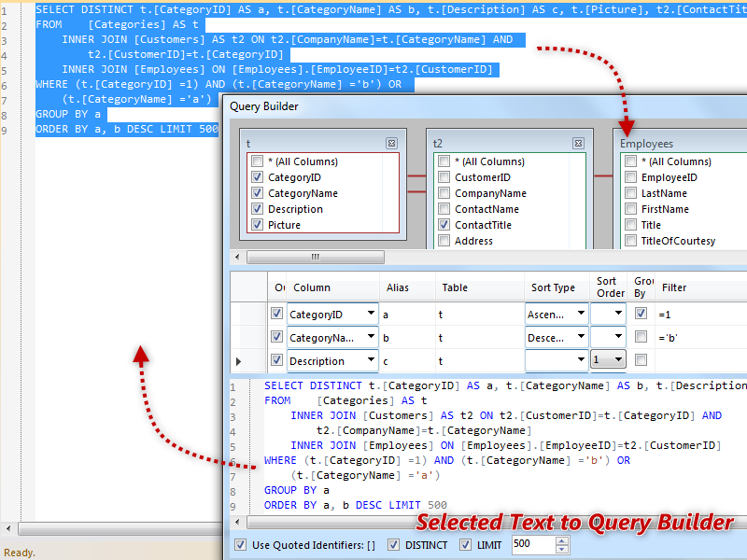Viewport: 747px width, 560px height.
Task: Toggle output checkbox for Description grid row
Action: click(276, 360)
